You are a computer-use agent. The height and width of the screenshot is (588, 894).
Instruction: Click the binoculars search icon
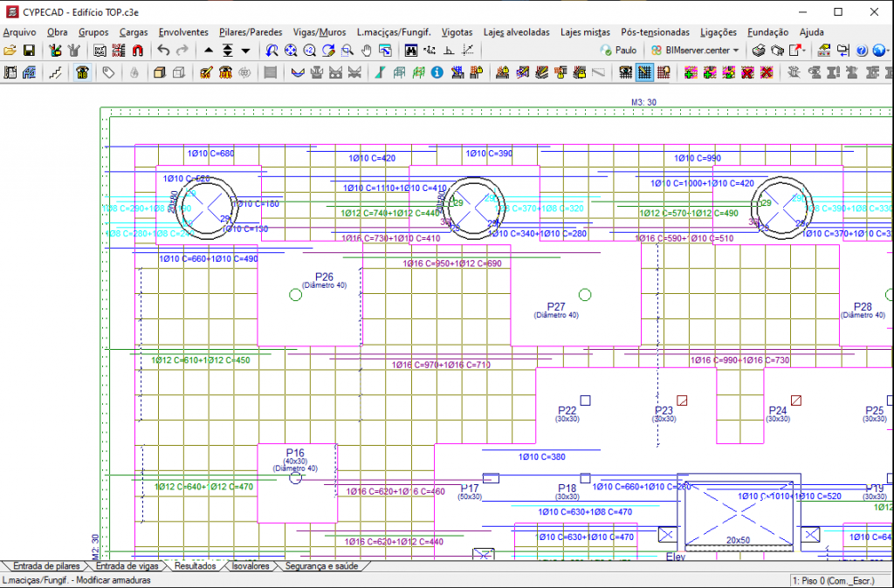tap(411, 51)
